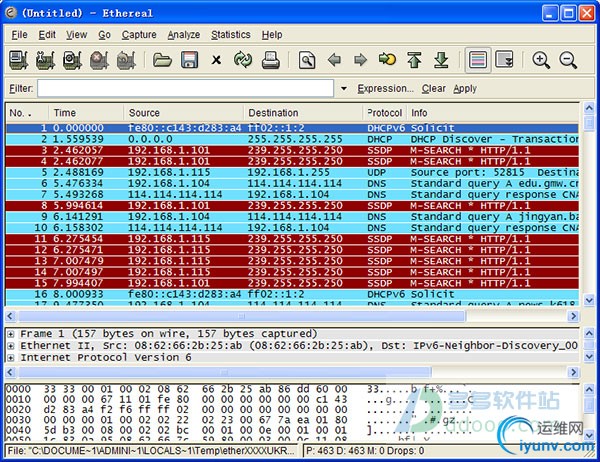Select packet 5 UDP row

click(x=292, y=173)
